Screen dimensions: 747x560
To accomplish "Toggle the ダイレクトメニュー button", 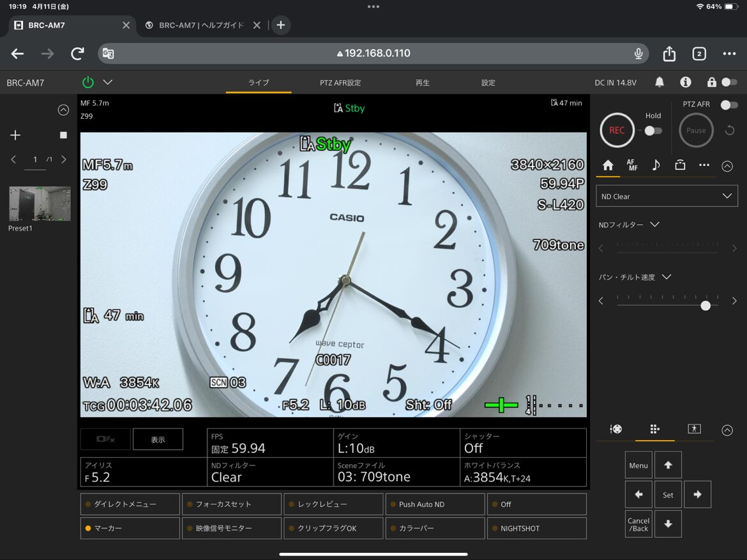I will click(130, 504).
